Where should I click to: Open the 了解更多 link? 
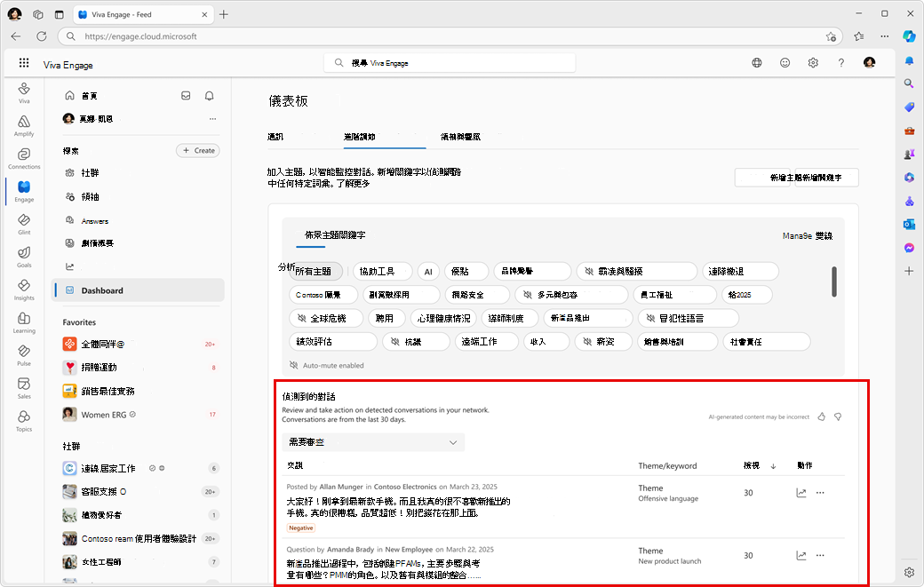click(353, 184)
